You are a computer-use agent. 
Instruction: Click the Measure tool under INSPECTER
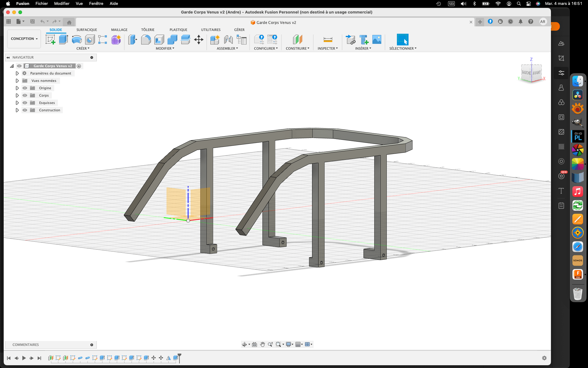[328, 40]
